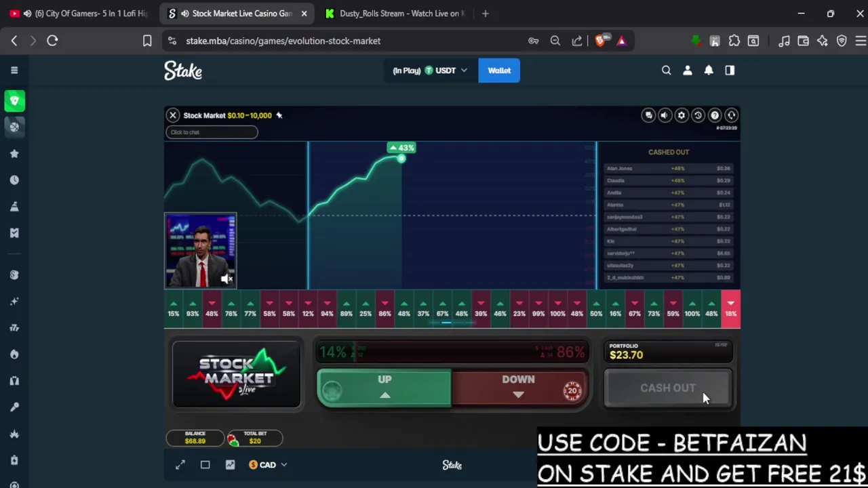Click the 'Click to chat' input field
868x488 pixels.
212,132
